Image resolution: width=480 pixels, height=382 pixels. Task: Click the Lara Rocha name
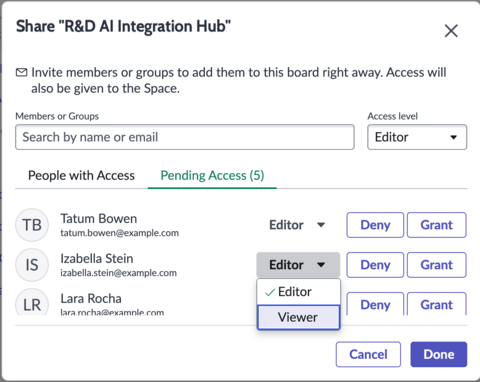coord(91,298)
